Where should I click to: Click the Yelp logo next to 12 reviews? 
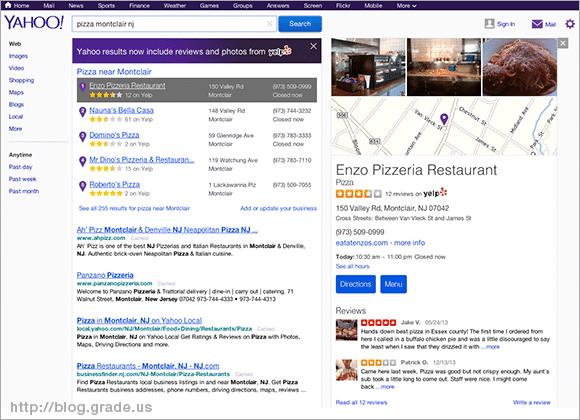point(435,193)
